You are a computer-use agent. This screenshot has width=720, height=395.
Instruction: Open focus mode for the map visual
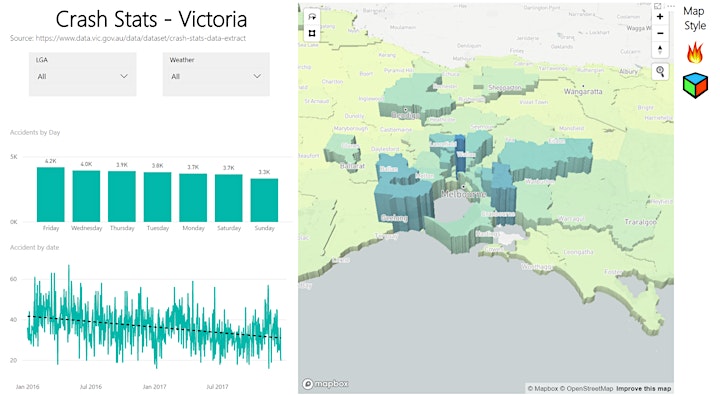[658, 6]
